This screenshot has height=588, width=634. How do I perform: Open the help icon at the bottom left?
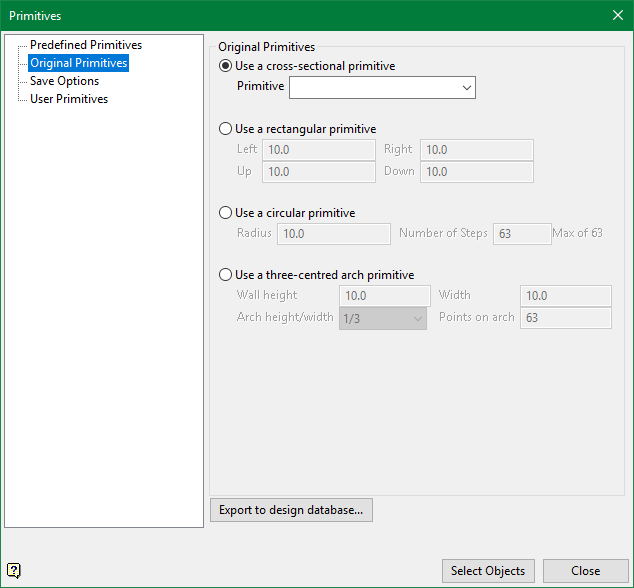click(x=14, y=571)
